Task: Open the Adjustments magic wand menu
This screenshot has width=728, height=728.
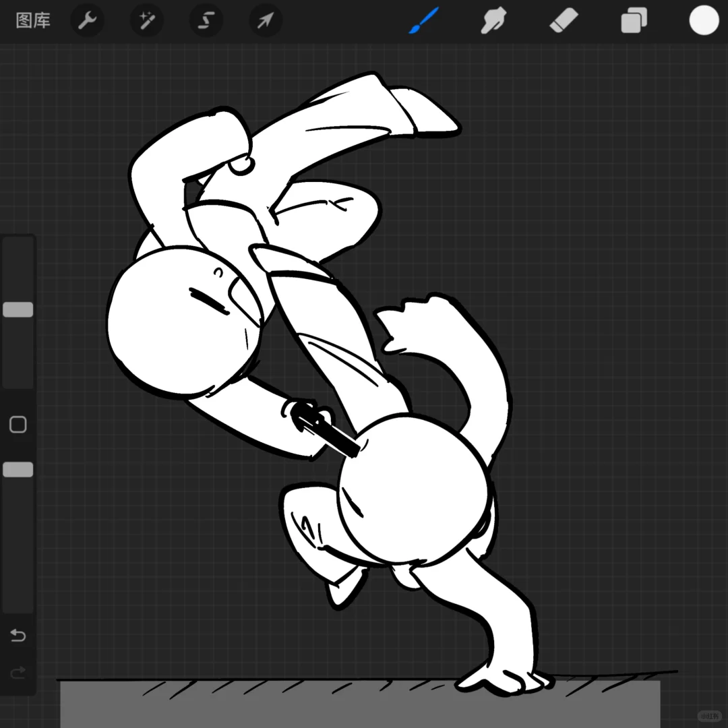Action: [x=147, y=20]
